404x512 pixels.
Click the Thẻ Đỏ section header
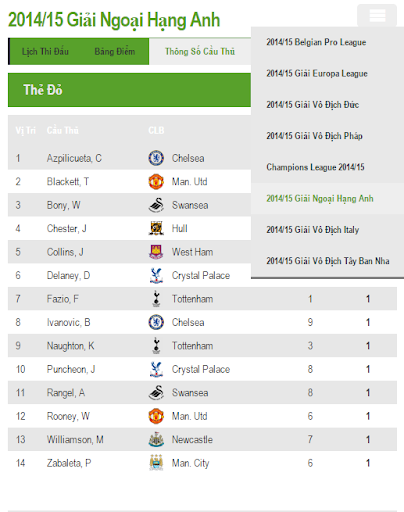click(x=129, y=90)
